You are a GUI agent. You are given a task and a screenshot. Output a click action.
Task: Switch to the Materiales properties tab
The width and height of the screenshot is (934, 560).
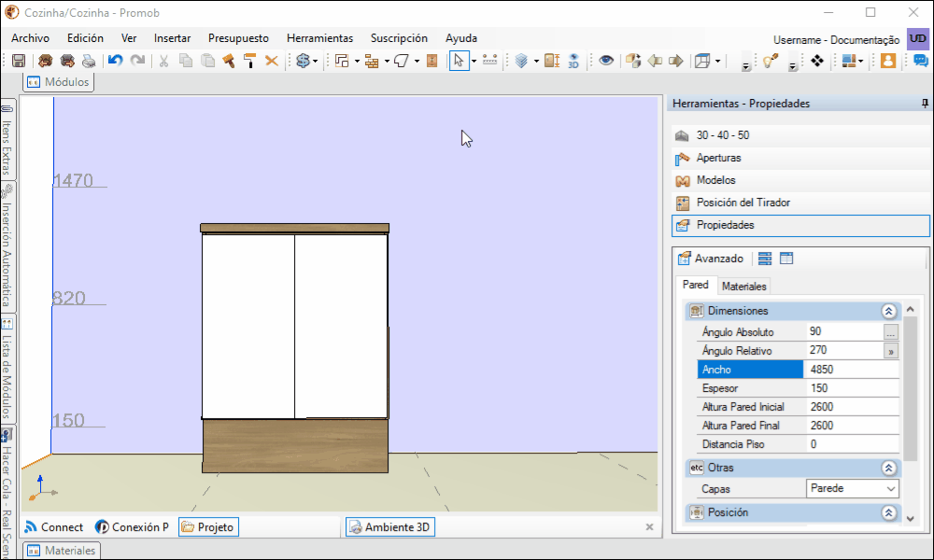[744, 287]
